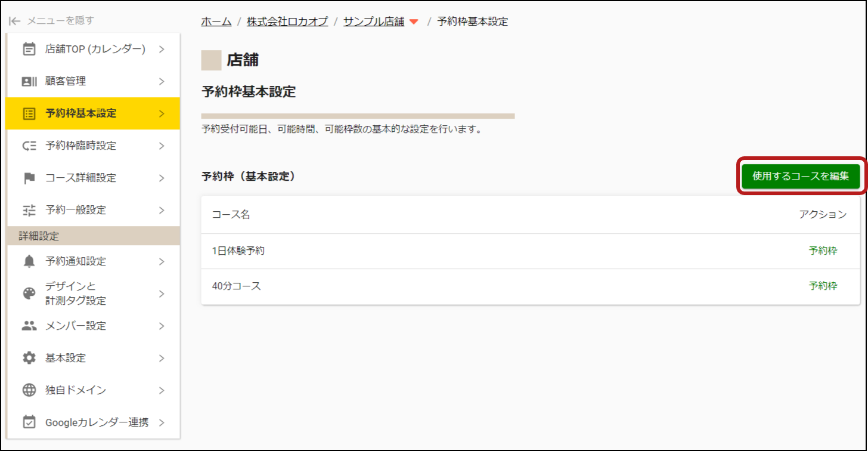Open サンプル店舗 breadcrumb link
868x451 pixels.
tap(374, 21)
